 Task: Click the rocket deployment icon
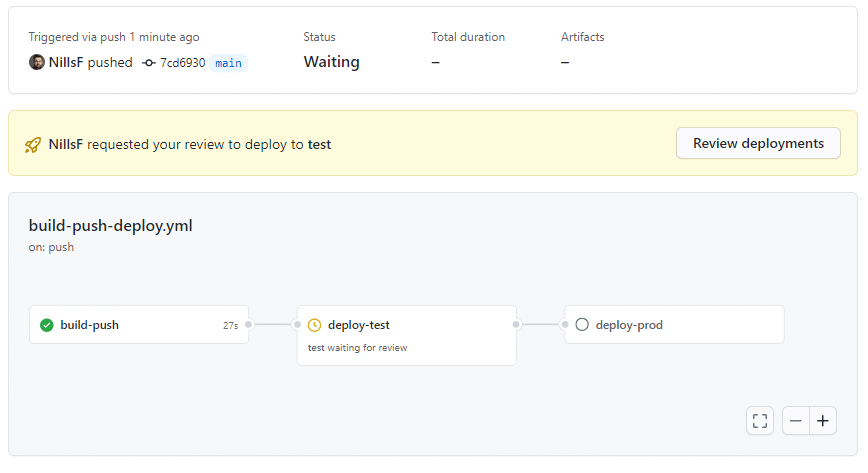coord(33,145)
